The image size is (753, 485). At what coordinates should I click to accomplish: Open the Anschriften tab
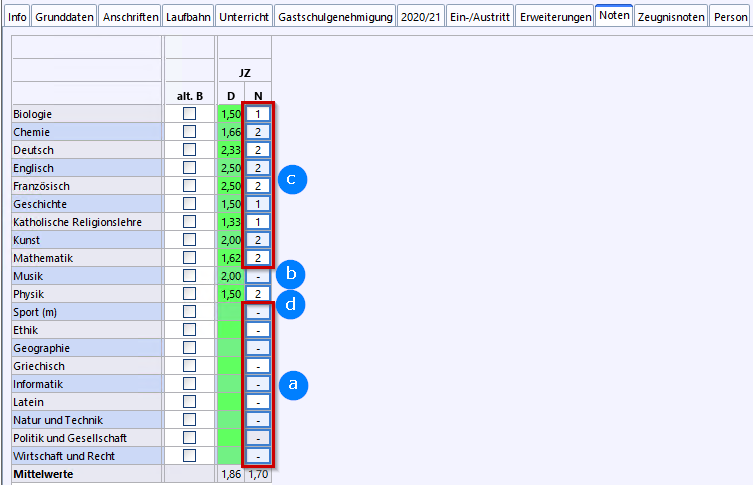130,17
